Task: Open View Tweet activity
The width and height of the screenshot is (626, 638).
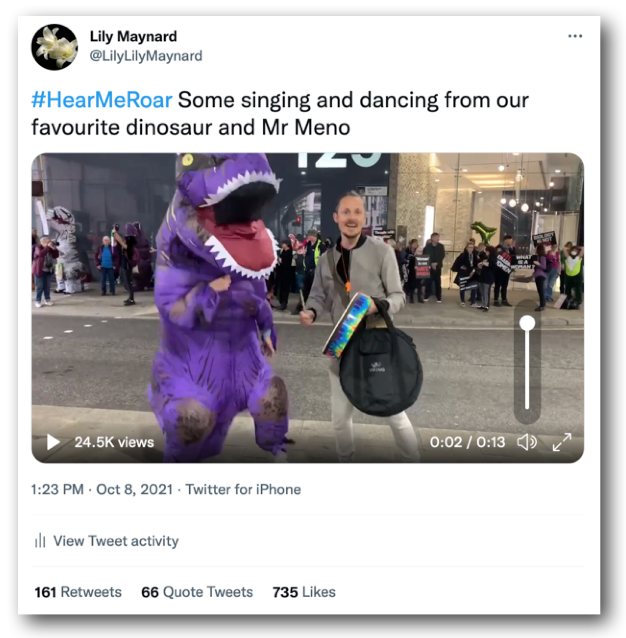Action: (115, 541)
